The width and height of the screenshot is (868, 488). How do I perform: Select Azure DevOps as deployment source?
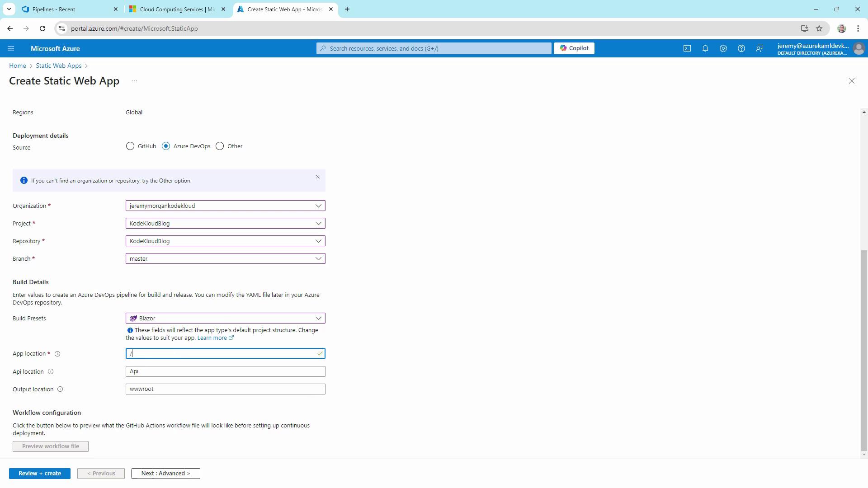166,146
